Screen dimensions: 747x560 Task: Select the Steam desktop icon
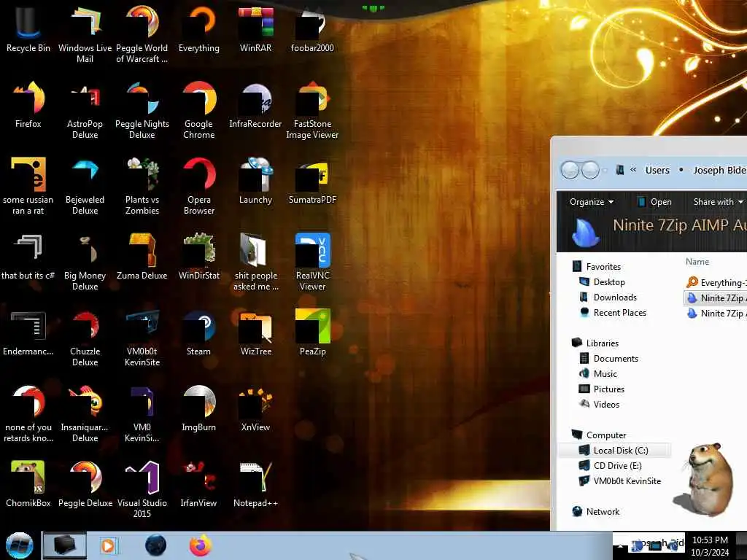click(x=198, y=332)
